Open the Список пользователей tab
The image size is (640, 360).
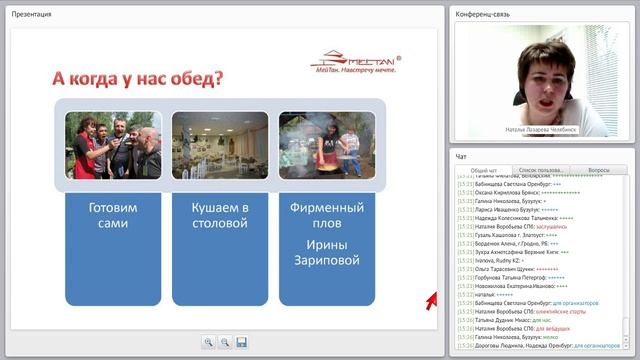541,170
